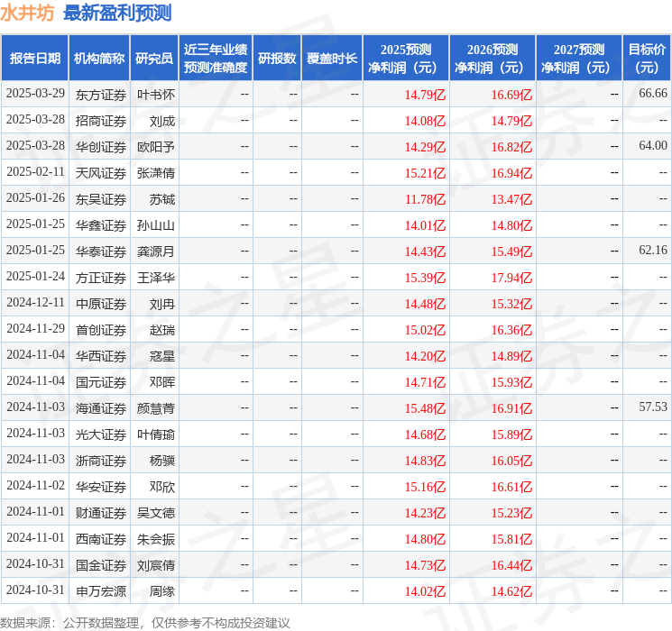This screenshot has height=631, width=672.
Task: Select the 华创证券 institution cell
Action: (101, 147)
